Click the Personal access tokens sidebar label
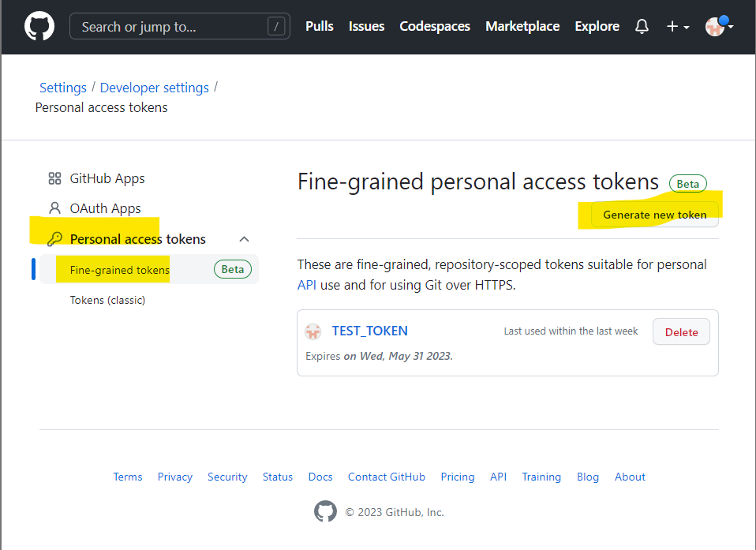This screenshot has height=550, width=756. tap(138, 239)
